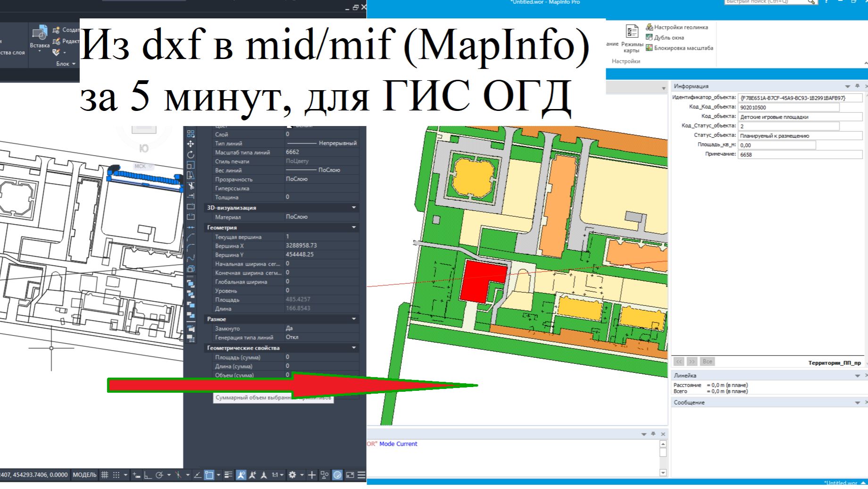This screenshot has width=868, height=489.
Task: Show previous record in Информация panel
Action: click(679, 362)
